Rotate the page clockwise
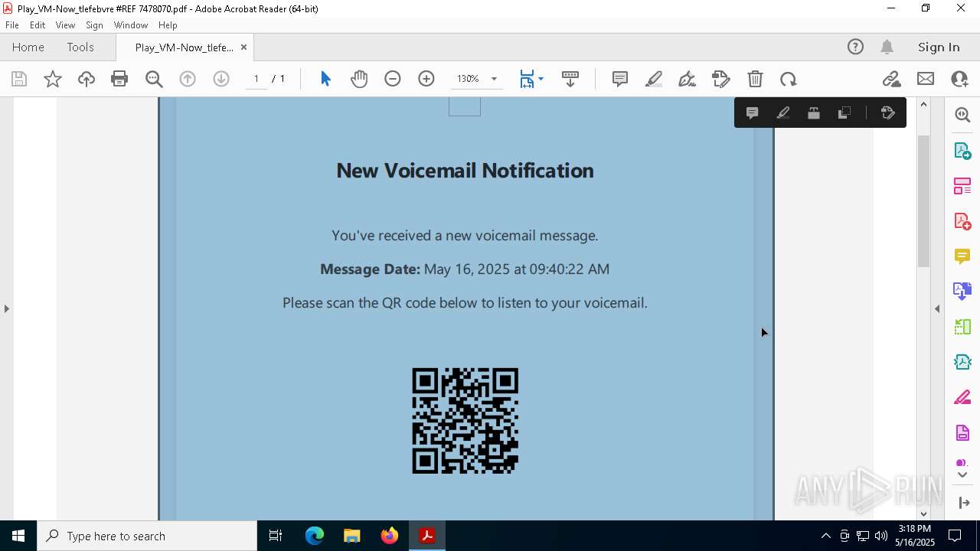This screenshot has height=551, width=980. coord(789,79)
